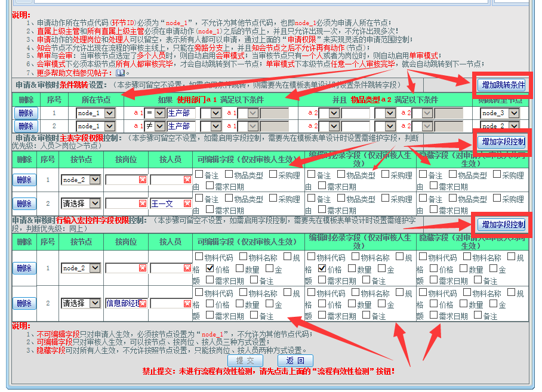Screen dimensions: 542x392
Task: Click the 增加跳转条件 button
Action: tap(503, 85)
